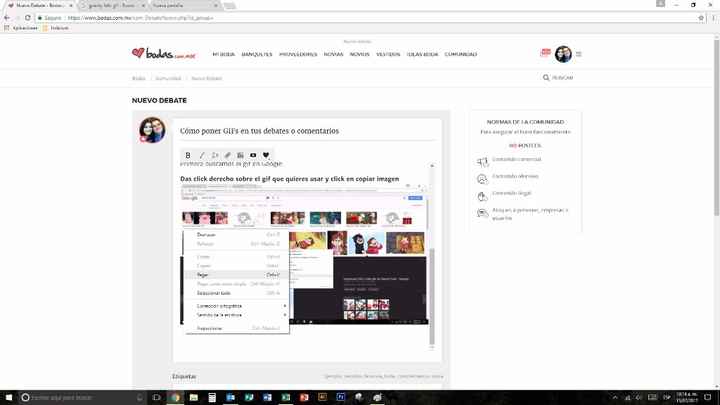Image resolution: width=720 pixels, height=405 pixels.
Task: Click the Etiquetas label
Action: (184, 377)
